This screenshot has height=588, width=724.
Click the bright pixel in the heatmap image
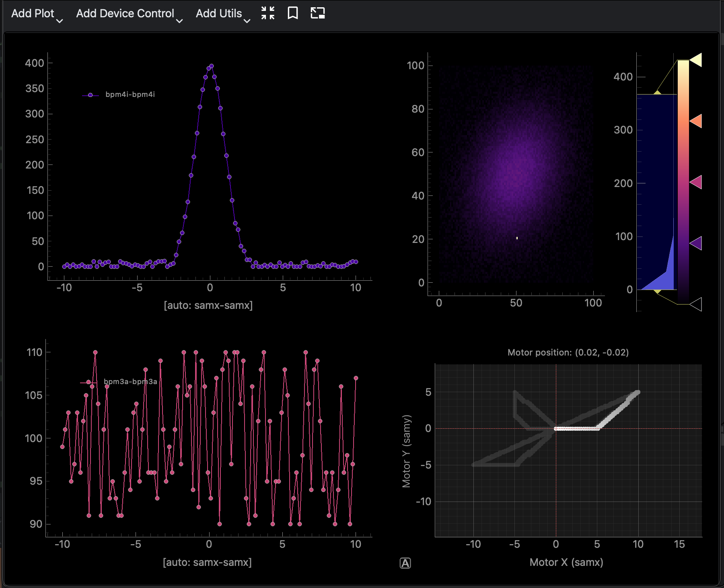[517, 238]
